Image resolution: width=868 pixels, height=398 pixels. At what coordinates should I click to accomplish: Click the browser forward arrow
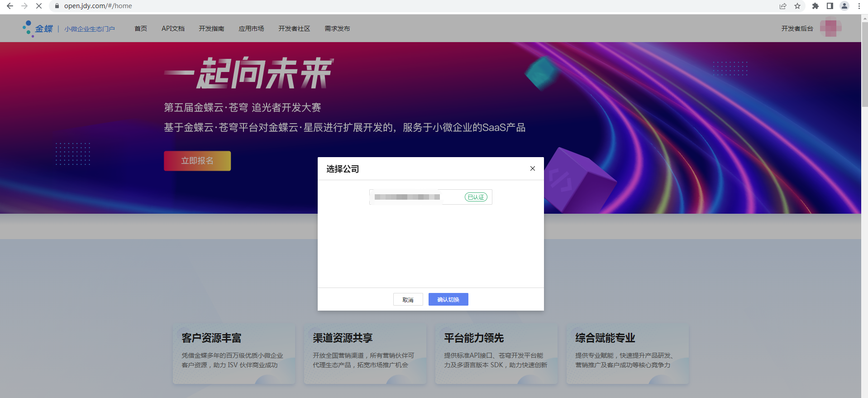coord(24,6)
